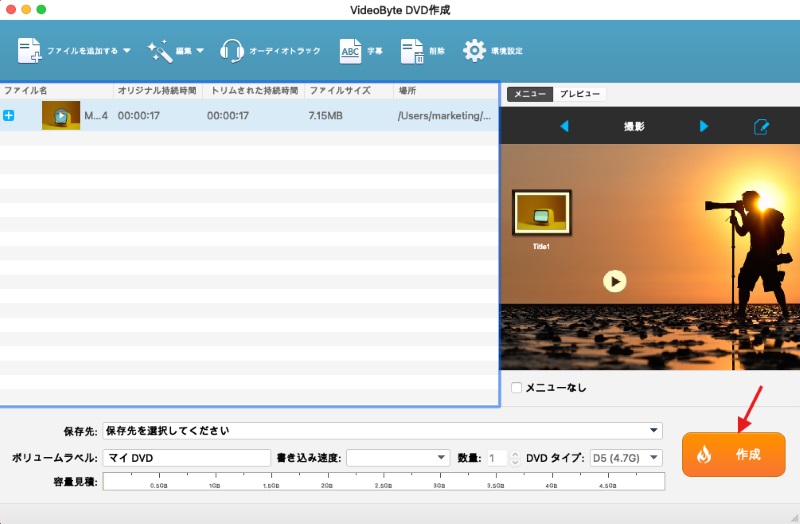Click the Add Files document icon
The image size is (800, 524).
(x=29, y=51)
